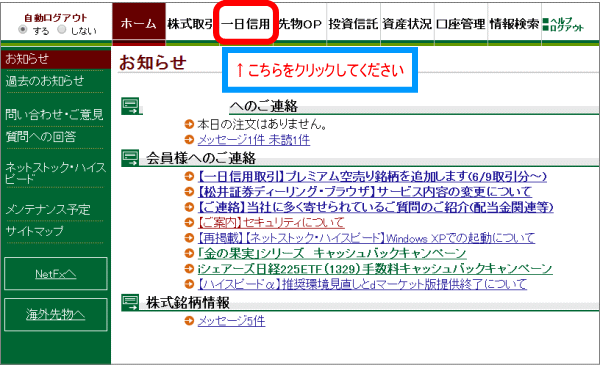Open the ハイスピードα 推奨環境見直し notice

click(x=362, y=284)
